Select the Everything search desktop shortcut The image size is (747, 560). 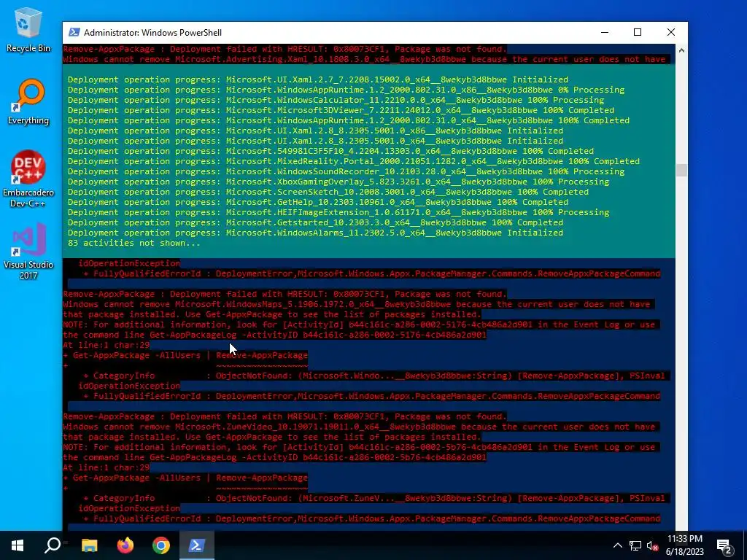tap(28, 102)
